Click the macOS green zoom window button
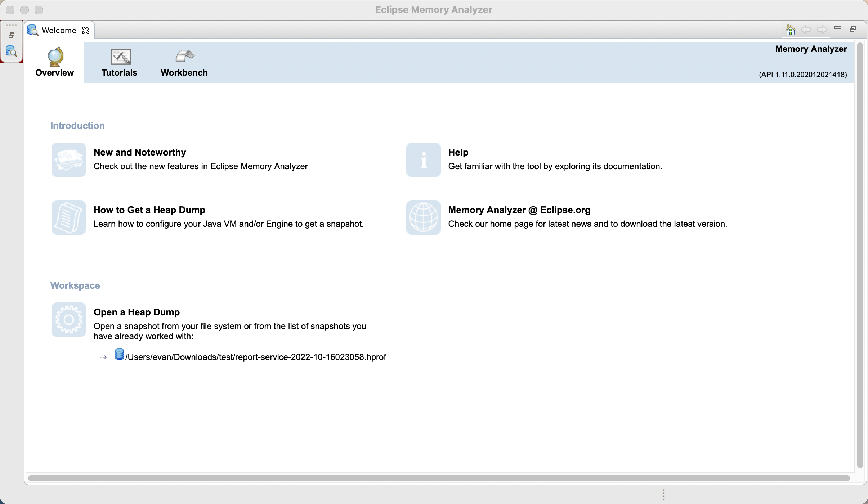868x504 pixels. (x=39, y=10)
